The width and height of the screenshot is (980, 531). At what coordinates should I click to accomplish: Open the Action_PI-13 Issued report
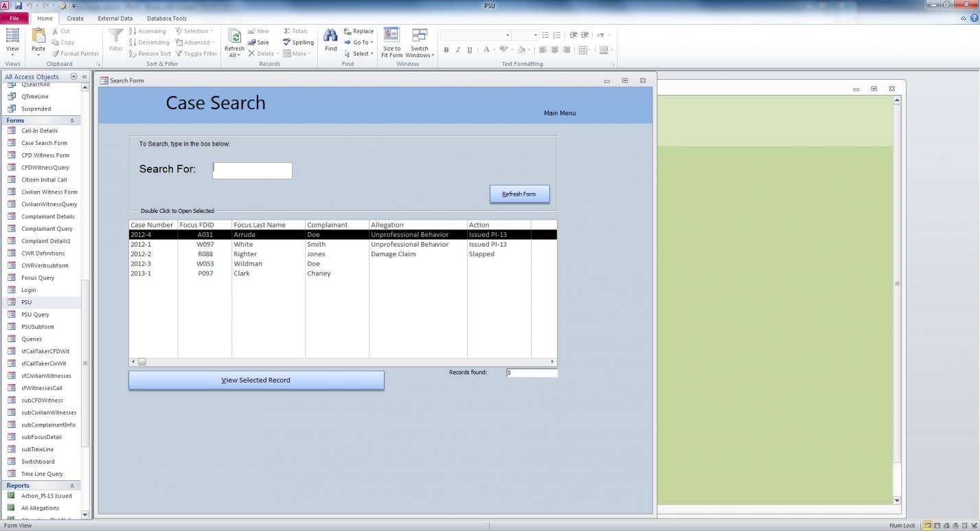[46, 496]
